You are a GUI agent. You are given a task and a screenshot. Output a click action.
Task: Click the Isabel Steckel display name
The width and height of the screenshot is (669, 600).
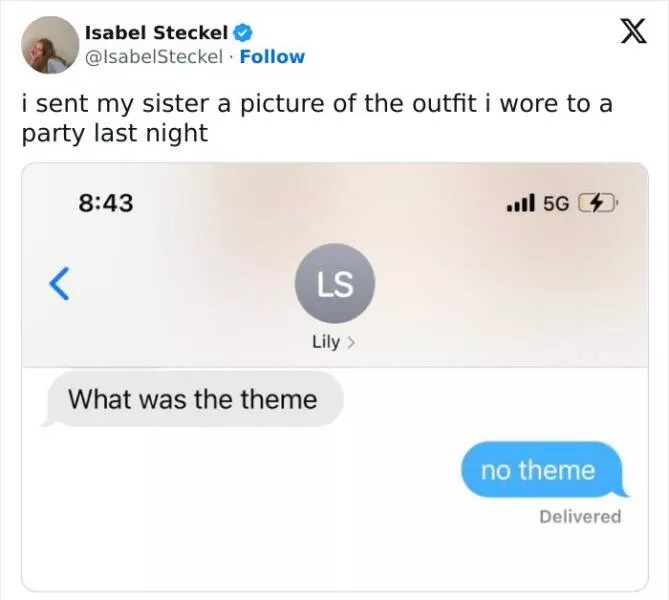click(x=157, y=33)
